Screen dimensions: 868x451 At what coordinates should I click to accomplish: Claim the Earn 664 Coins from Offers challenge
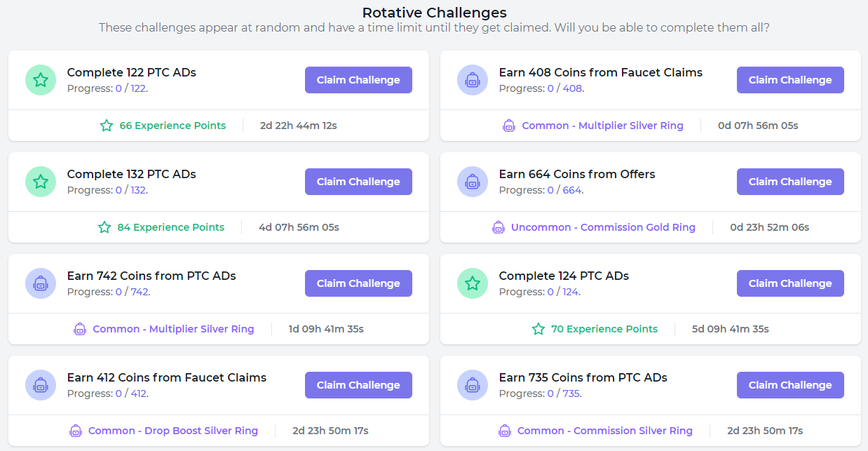[790, 182]
